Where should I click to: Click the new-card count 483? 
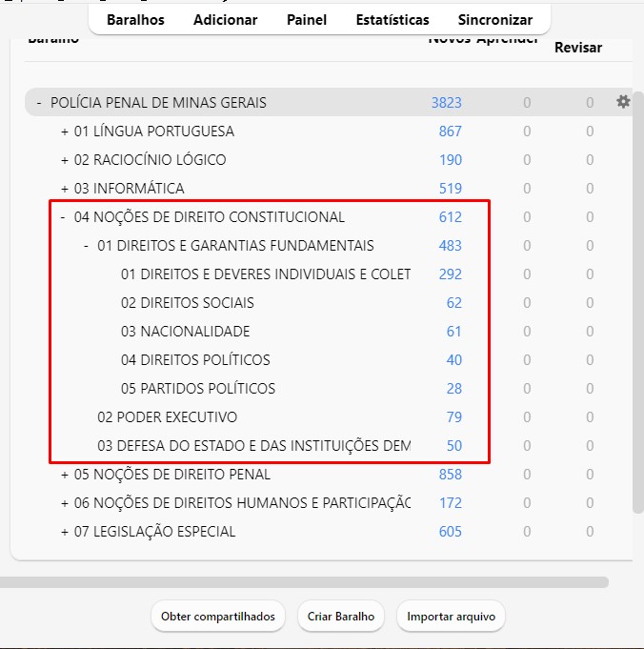click(x=450, y=246)
